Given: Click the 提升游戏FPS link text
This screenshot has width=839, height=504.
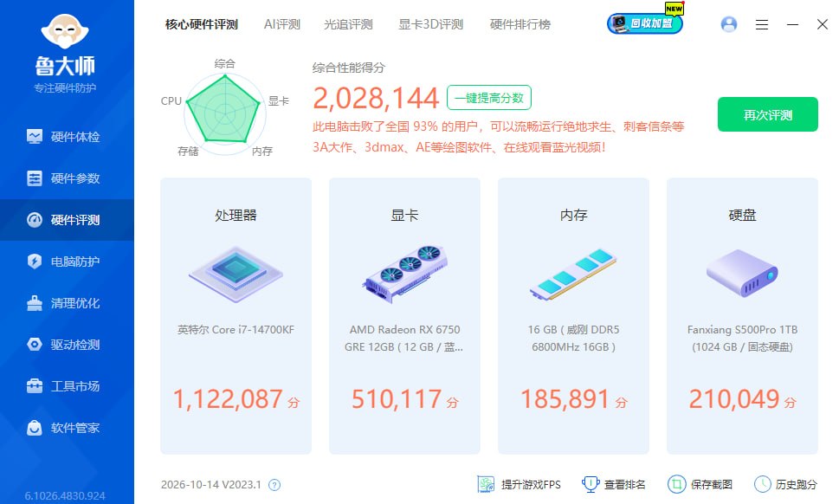Looking at the screenshot, I should pyautogui.click(x=531, y=485).
